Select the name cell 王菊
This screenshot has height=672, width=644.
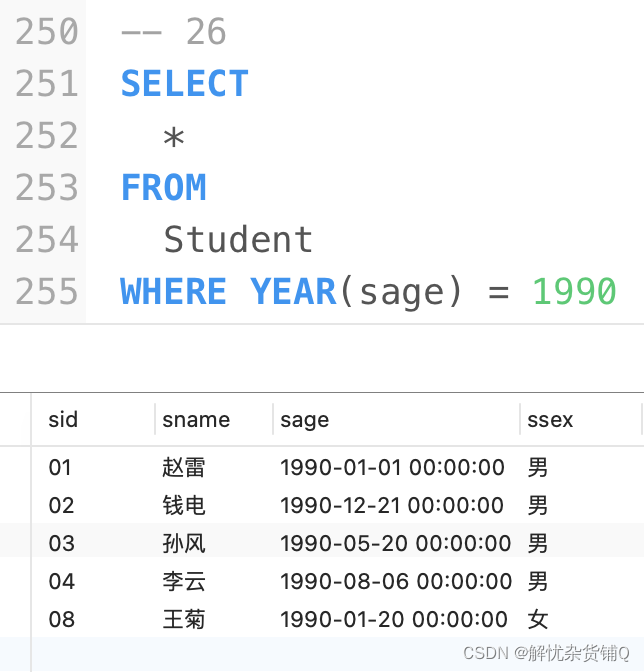point(184,620)
